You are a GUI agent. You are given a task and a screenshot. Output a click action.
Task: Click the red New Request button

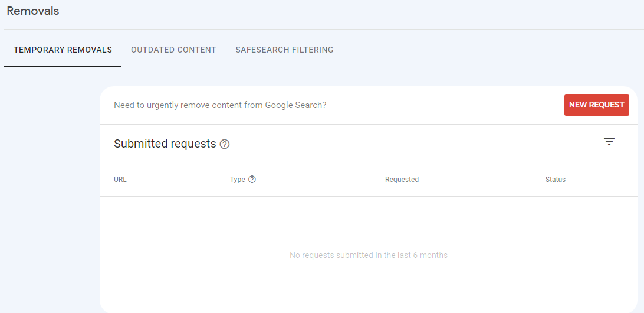click(596, 105)
